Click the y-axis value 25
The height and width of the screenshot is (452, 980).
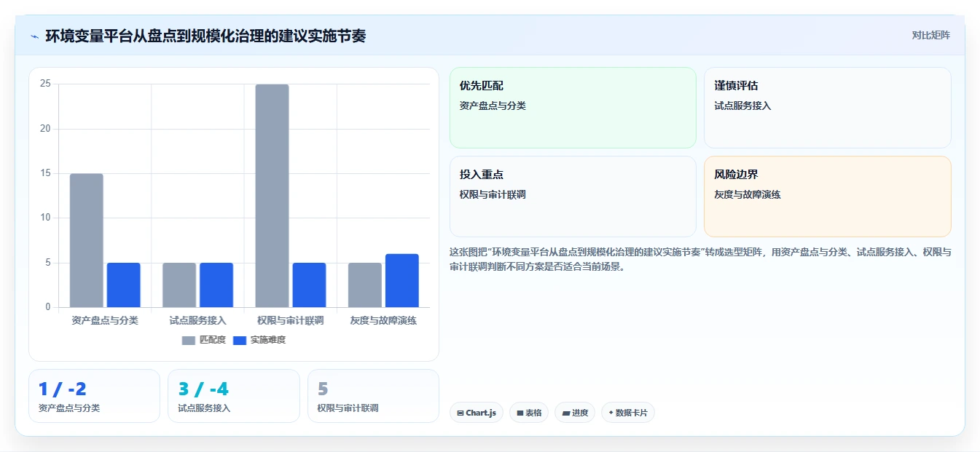pos(45,84)
